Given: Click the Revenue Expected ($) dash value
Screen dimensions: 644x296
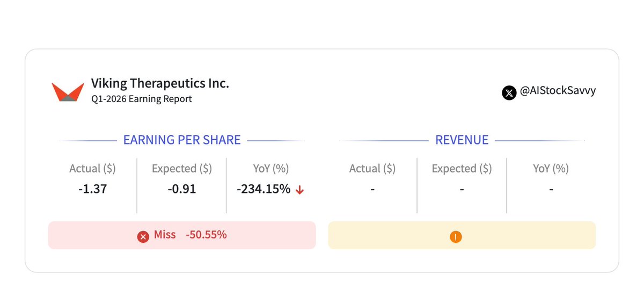Looking at the screenshot, I should coord(462,190).
